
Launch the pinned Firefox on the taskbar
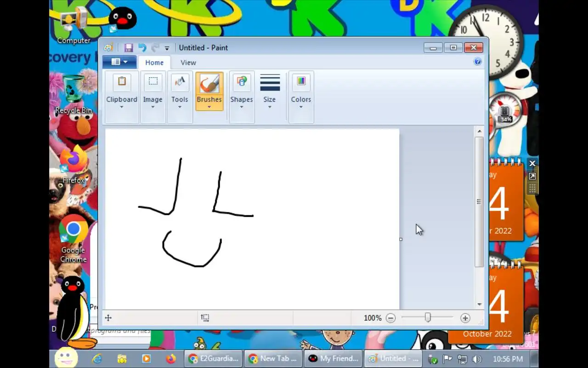click(171, 359)
